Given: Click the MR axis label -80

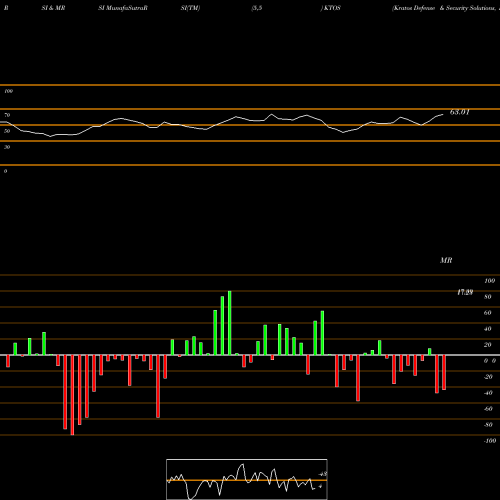Looking at the screenshot, I should point(488,425).
